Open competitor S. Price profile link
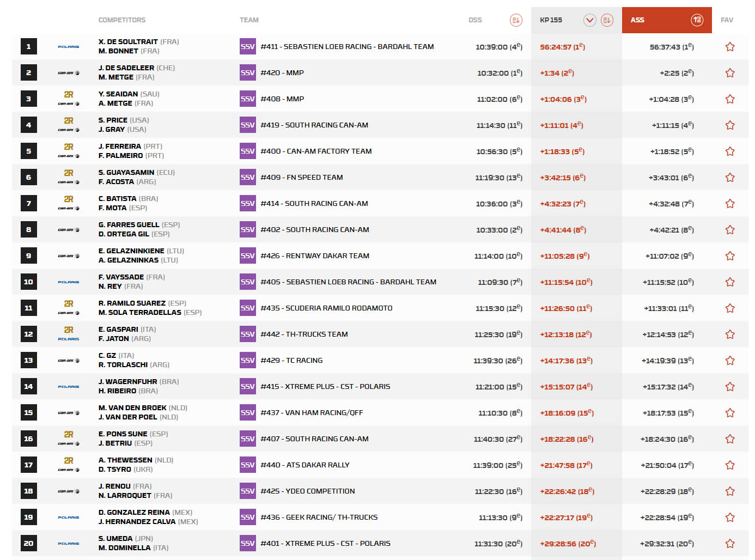This screenshot has height=560, width=755. 113,120
